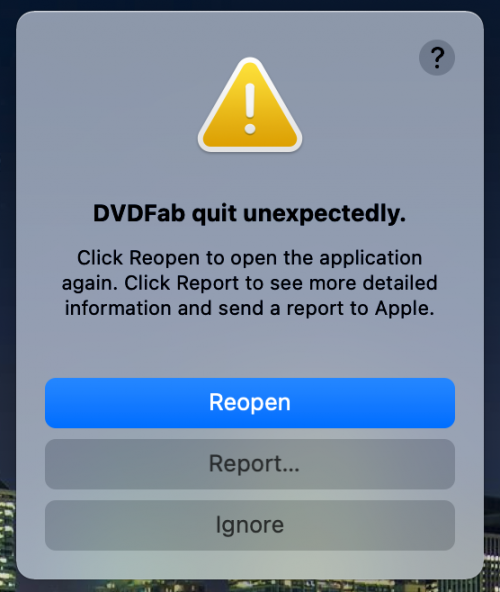500x592 pixels.
Task: Click the exclamation mark inside the triangle
Action: coord(250,109)
